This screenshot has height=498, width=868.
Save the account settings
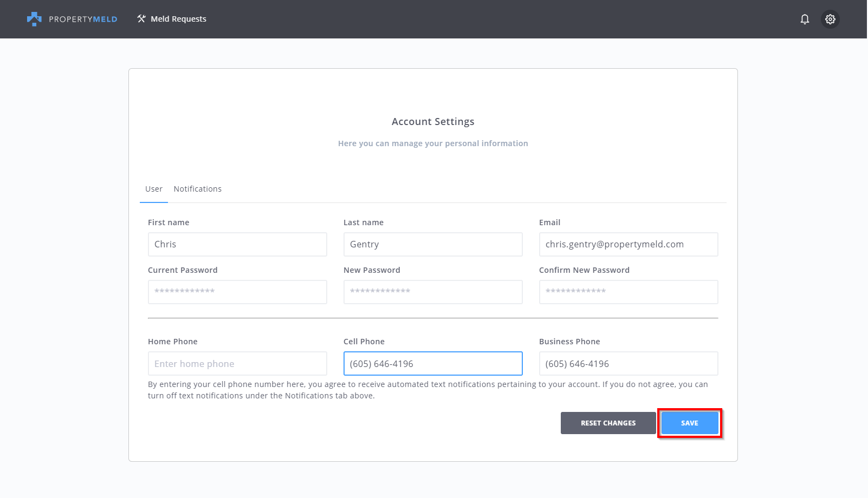(x=690, y=423)
